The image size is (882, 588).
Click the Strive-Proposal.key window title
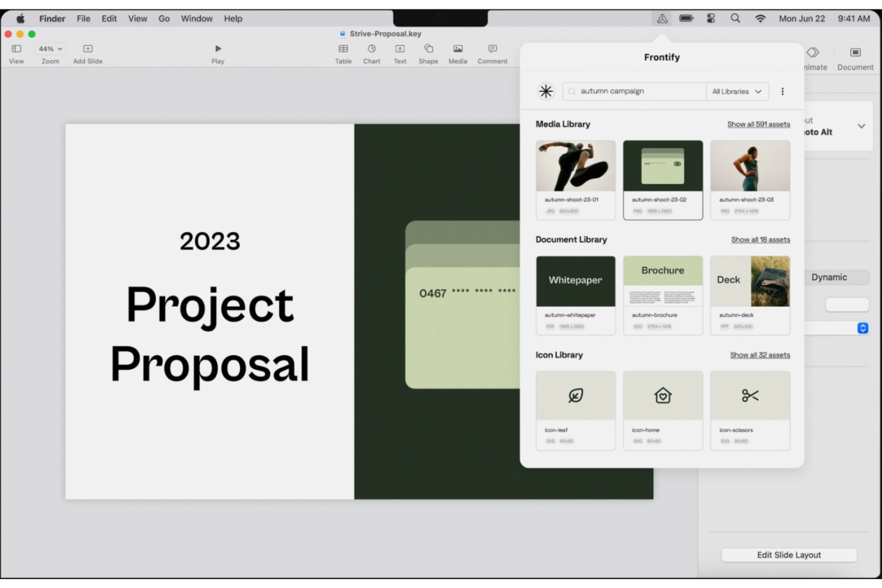click(x=385, y=34)
